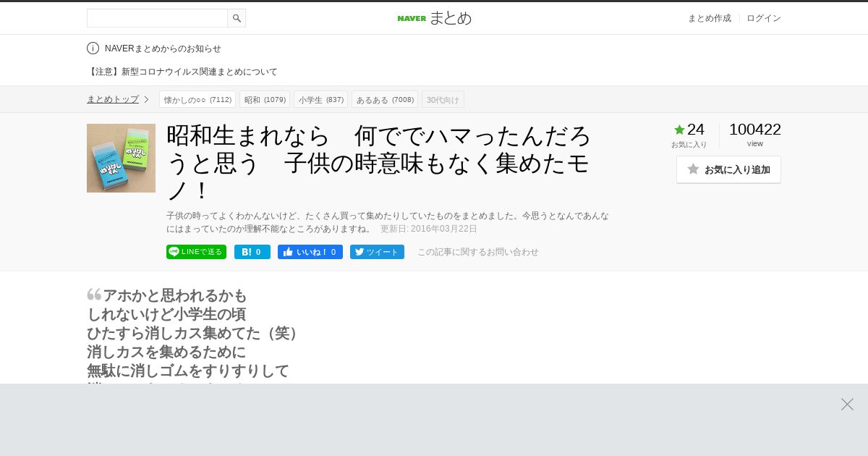Click Facebook いいね! button
The height and width of the screenshot is (456, 868).
click(310, 252)
